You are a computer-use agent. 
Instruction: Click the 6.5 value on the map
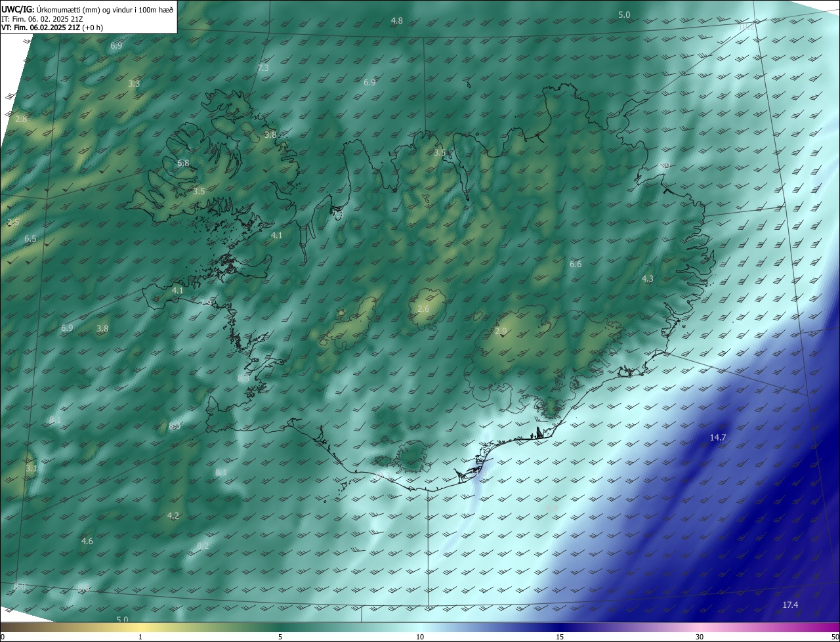pos(30,239)
